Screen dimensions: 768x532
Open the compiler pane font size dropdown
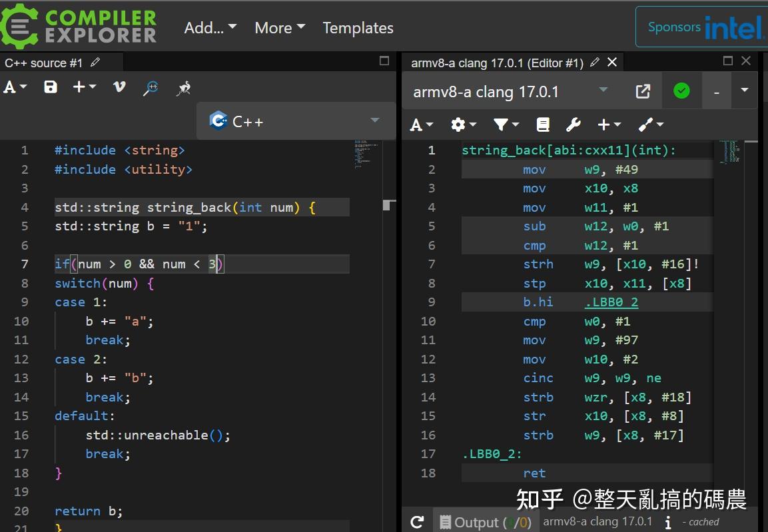421,125
